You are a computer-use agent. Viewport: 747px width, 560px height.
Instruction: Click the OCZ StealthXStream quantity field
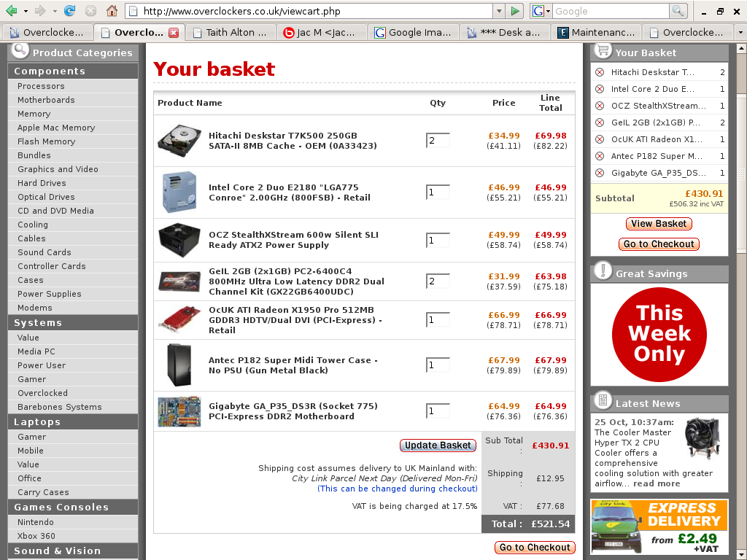point(438,240)
